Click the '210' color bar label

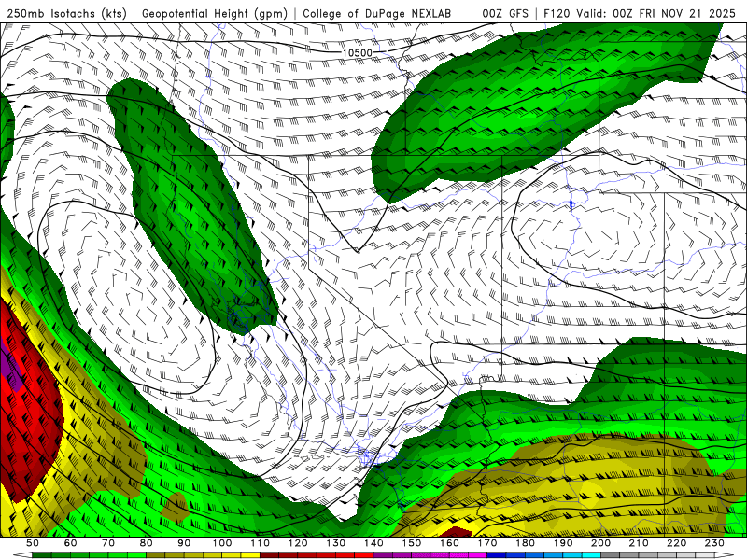[x=639, y=543]
